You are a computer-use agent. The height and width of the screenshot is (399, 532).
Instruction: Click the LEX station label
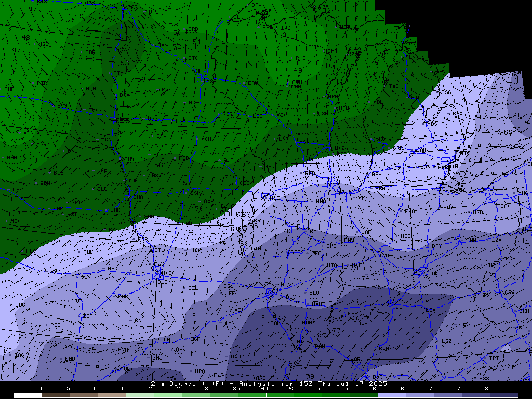tap(430, 310)
